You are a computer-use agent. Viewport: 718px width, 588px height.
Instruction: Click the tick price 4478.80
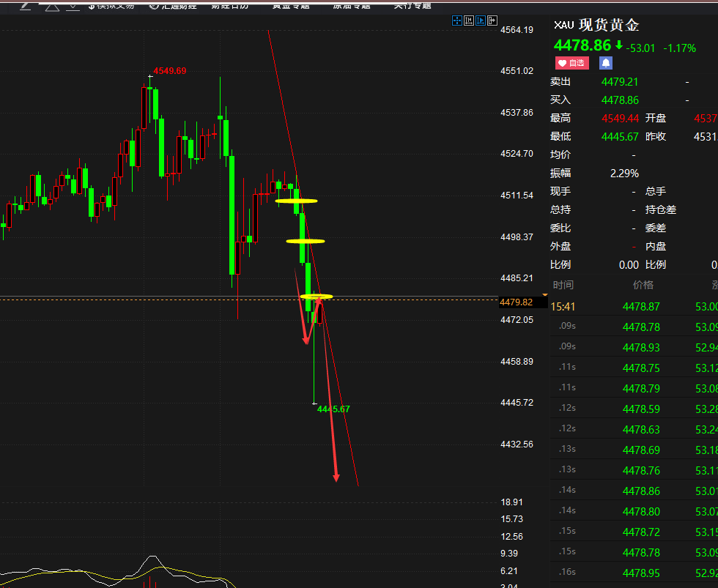pos(641,512)
